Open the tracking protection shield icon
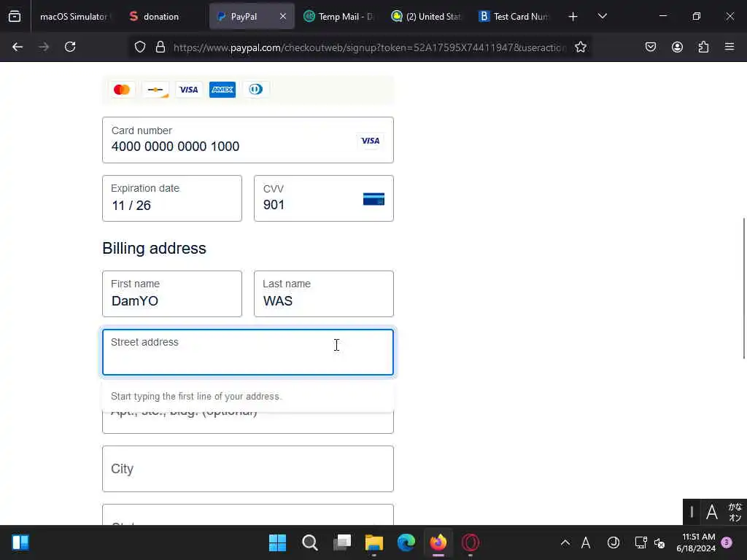Image resolution: width=747 pixels, height=560 pixels. click(139, 47)
